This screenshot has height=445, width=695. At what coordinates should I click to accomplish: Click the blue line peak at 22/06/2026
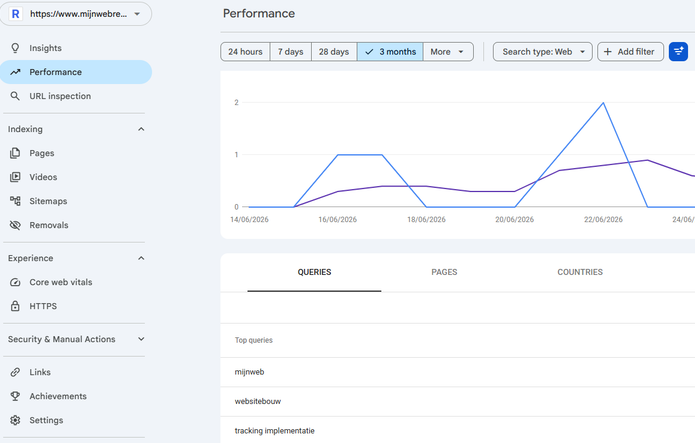[603, 103]
